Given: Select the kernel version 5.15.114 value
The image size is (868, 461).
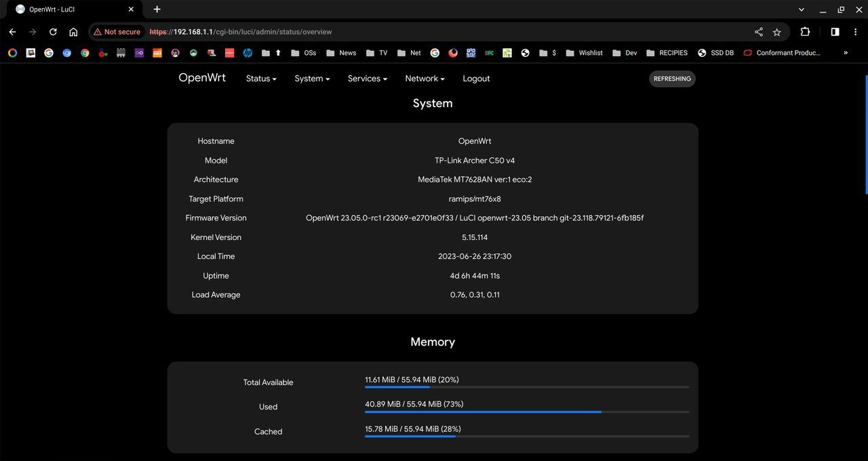Looking at the screenshot, I should [475, 237].
